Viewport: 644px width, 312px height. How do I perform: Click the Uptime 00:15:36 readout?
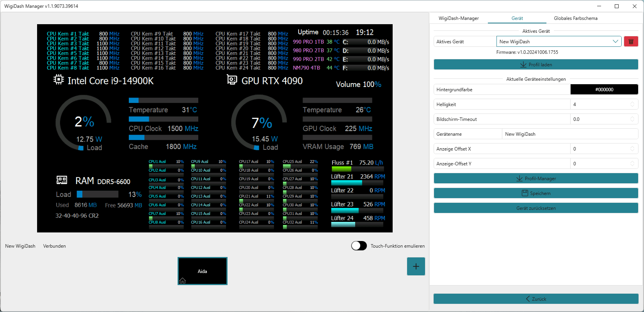click(x=323, y=32)
